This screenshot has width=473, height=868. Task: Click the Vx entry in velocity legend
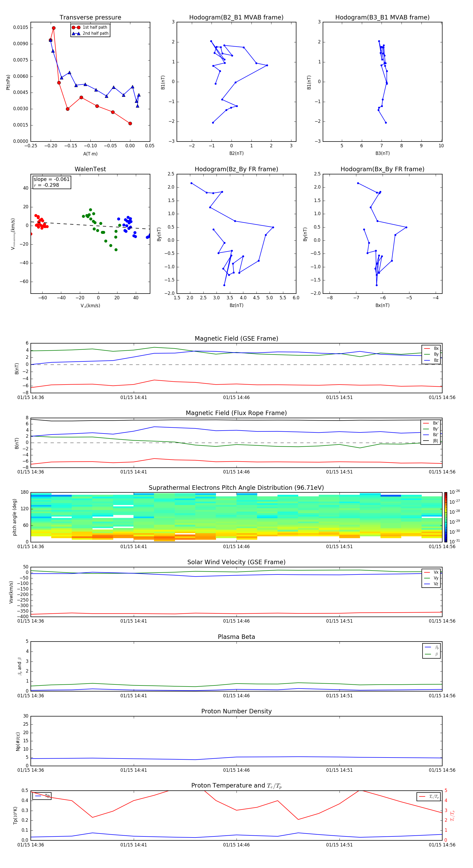point(431,572)
